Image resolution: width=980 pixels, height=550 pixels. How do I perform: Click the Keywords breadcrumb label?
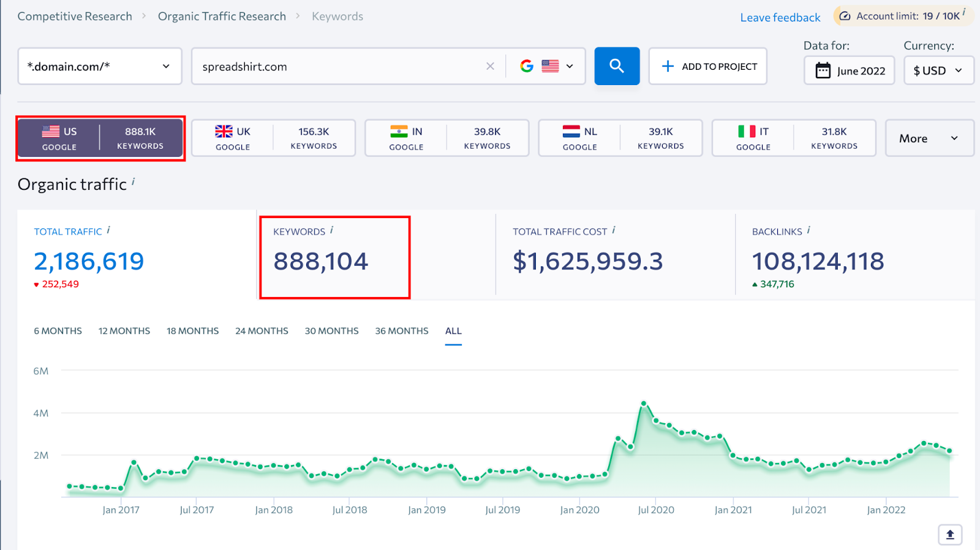[337, 17]
